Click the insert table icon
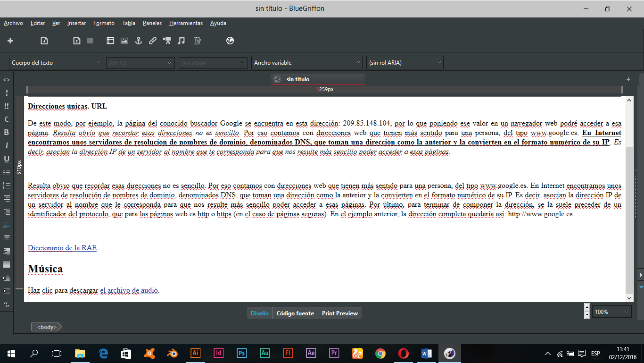This screenshot has width=644, height=363. pyautogui.click(x=110, y=41)
